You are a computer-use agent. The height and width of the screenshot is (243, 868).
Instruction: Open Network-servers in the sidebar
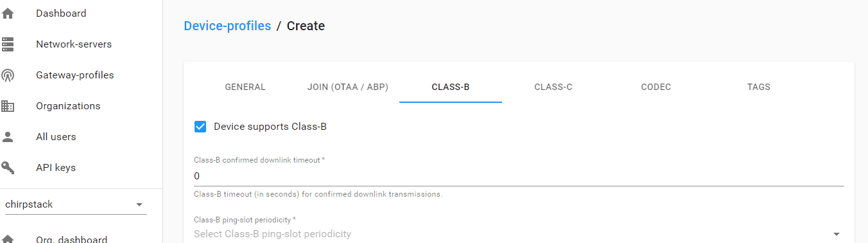click(74, 44)
